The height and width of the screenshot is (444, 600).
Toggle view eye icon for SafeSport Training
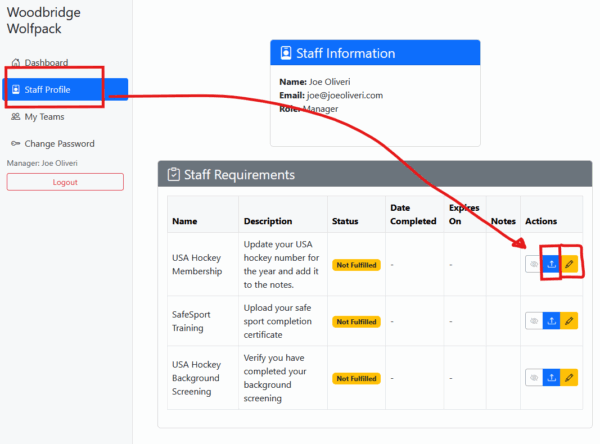[534, 321]
